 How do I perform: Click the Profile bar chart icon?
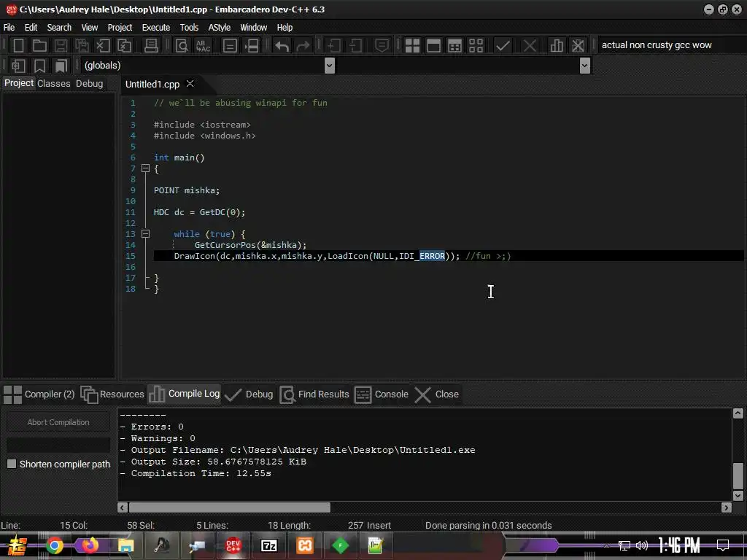pos(557,46)
